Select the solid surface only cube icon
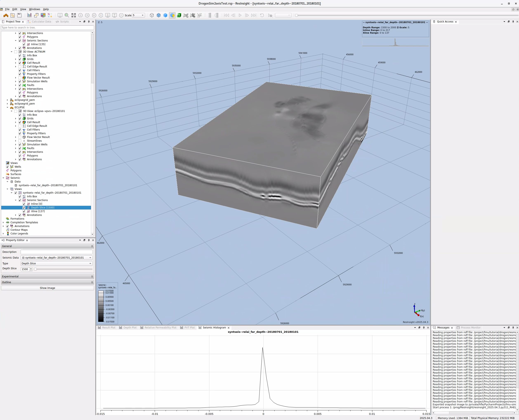This screenshot has width=519, height=420. tap(165, 15)
